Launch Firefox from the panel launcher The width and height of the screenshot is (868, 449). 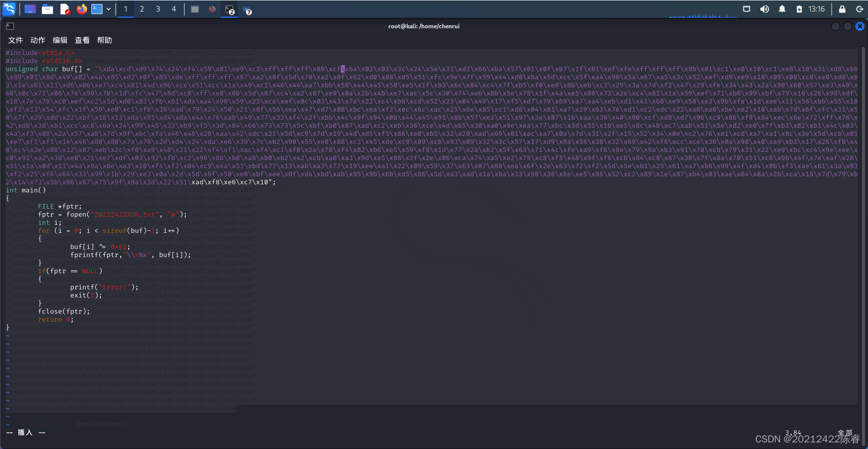pos(81,9)
